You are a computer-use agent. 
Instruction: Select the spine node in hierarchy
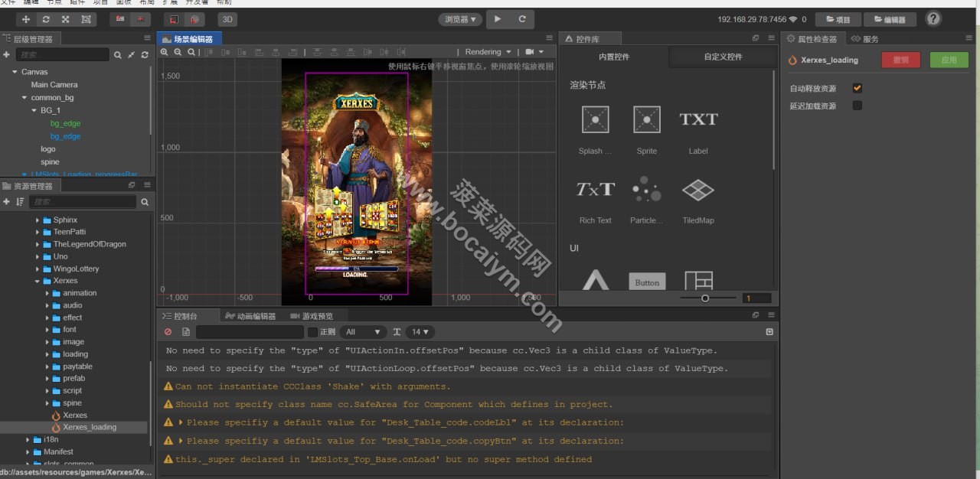pyautogui.click(x=50, y=162)
